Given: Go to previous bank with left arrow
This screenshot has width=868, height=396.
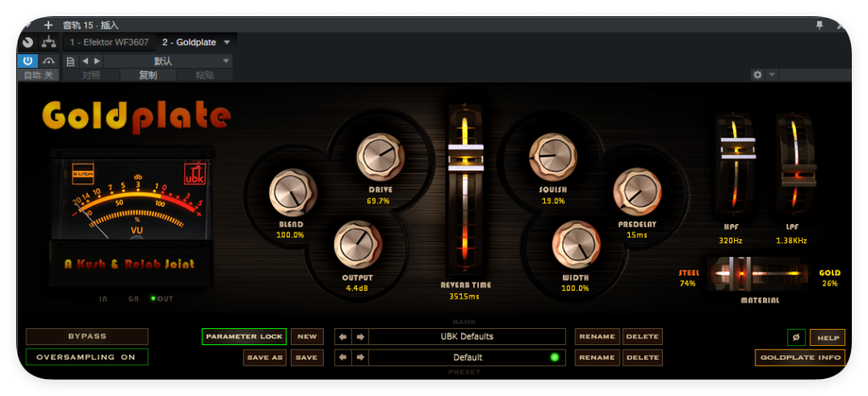Looking at the screenshot, I should coord(342,337).
